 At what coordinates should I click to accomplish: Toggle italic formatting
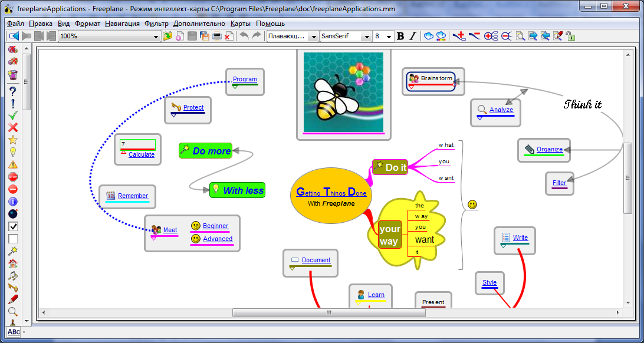coord(413,36)
